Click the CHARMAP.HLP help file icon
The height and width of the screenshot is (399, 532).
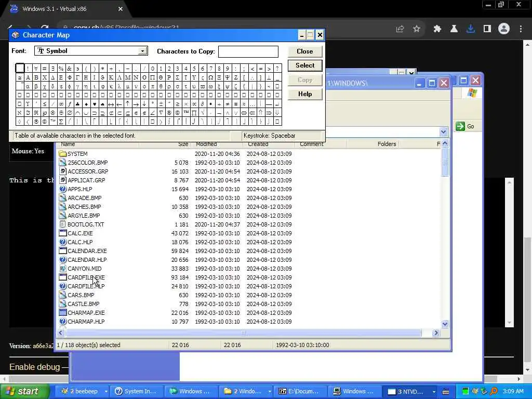coord(62,321)
